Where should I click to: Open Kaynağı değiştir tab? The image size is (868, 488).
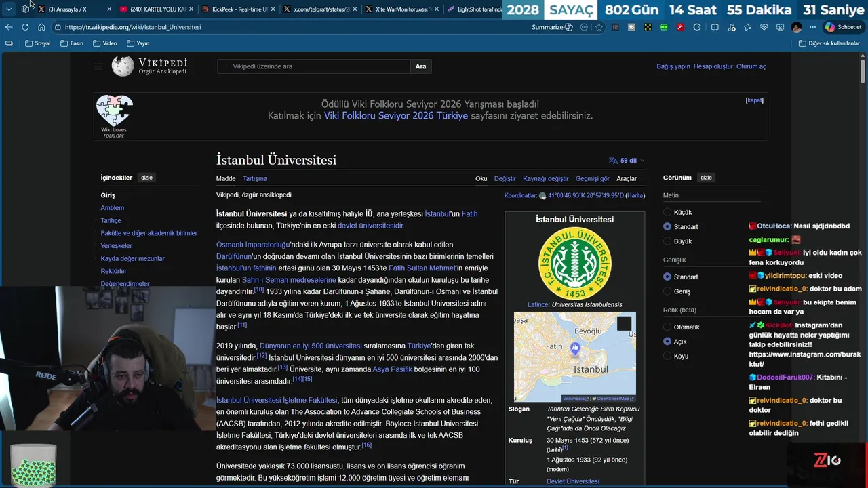click(x=546, y=178)
